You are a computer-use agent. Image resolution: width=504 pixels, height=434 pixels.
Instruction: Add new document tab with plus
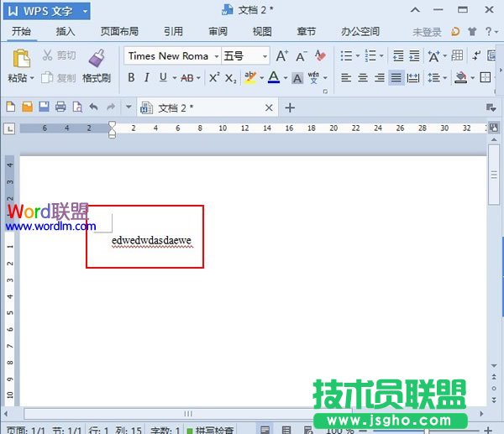[x=290, y=107]
